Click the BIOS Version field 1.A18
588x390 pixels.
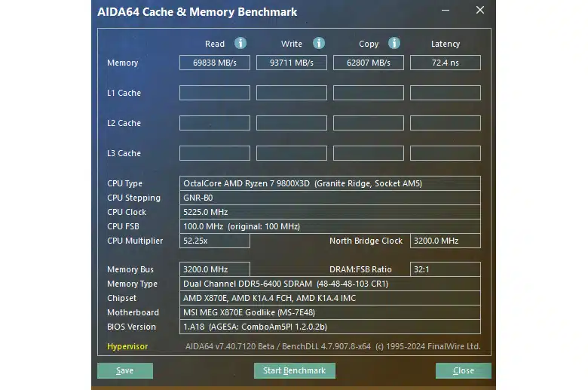[x=330, y=327]
